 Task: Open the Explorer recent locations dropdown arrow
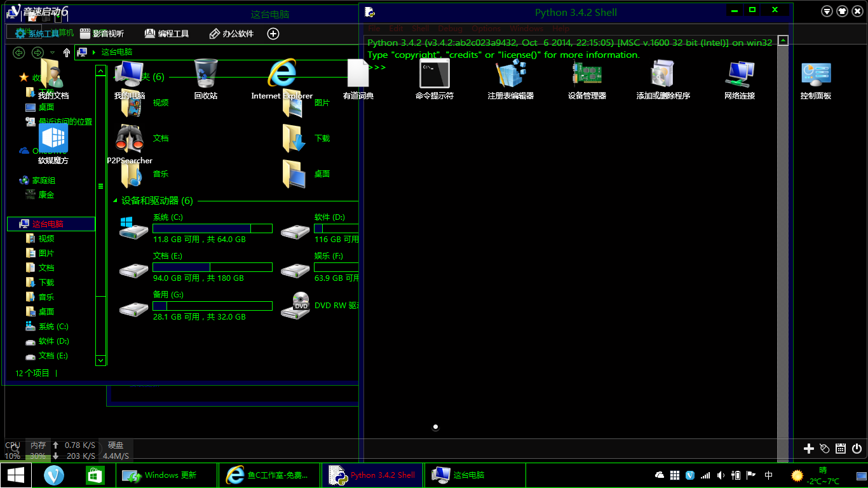point(52,52)
